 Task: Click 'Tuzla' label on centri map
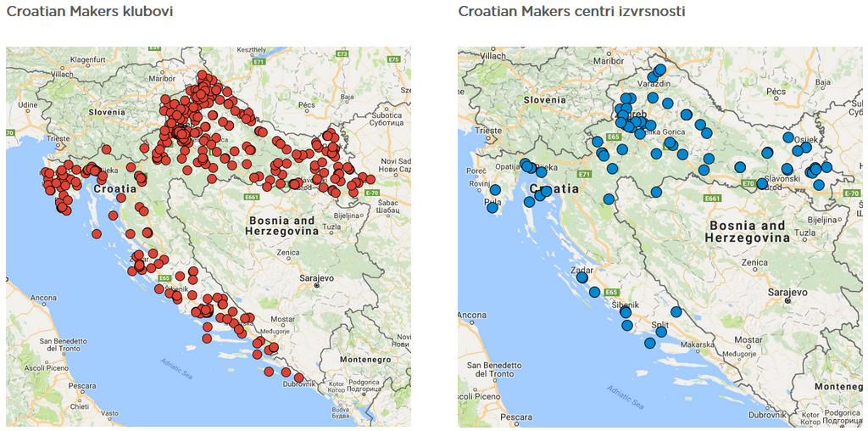[805, 232]
